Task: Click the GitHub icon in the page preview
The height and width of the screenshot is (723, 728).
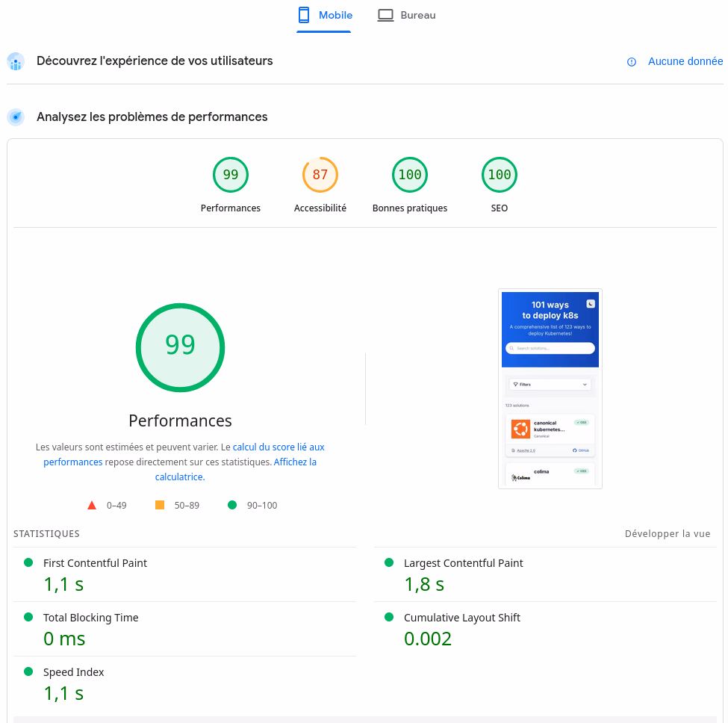Action: coord(574,450)
